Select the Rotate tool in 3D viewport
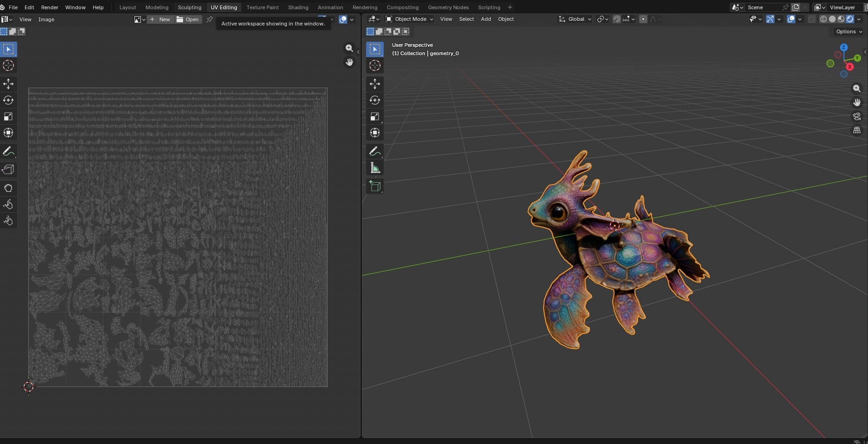Viewport: 868px width, 444px height. [x=375, y=100]
